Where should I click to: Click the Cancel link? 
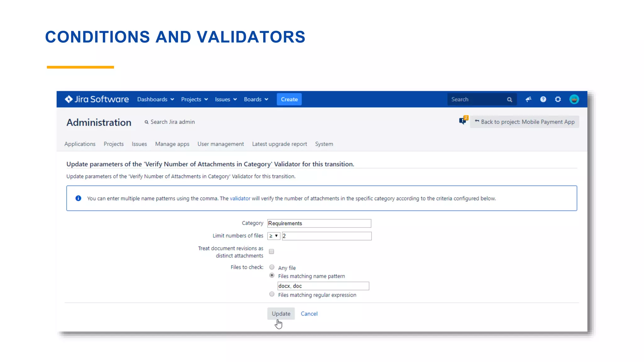click(x=309, y=314)
